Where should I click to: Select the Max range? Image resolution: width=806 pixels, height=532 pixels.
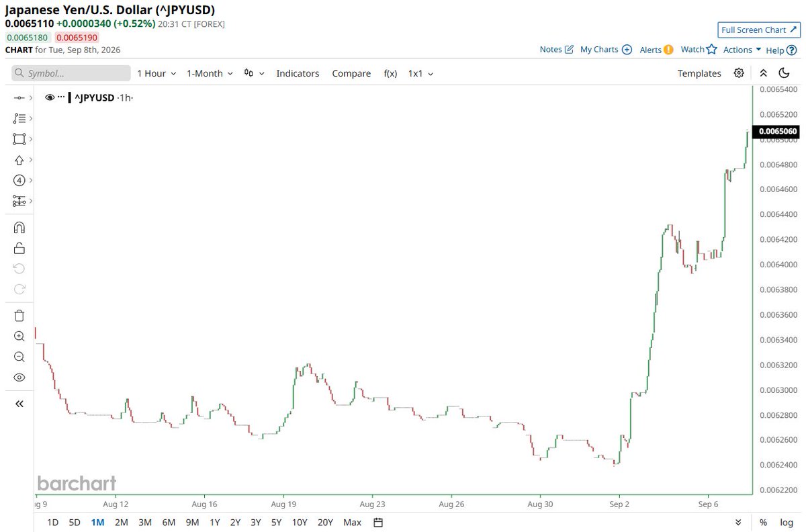[x=352, y=522]
